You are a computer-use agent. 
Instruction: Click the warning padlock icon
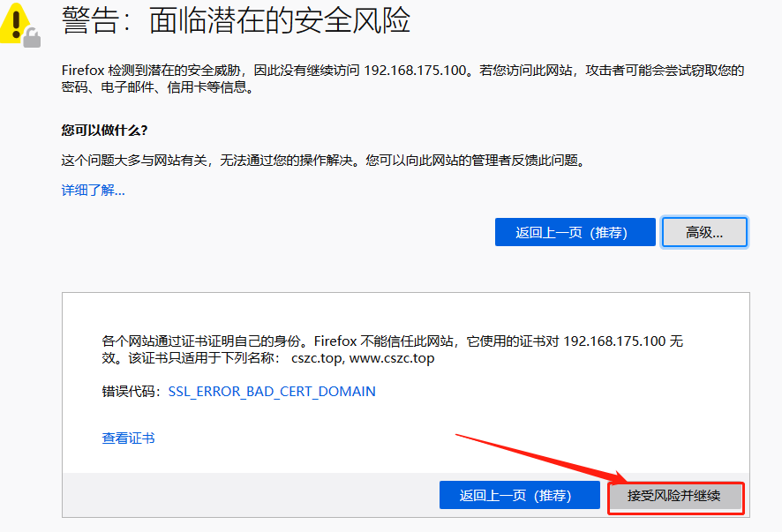click(x=20, y=25)
